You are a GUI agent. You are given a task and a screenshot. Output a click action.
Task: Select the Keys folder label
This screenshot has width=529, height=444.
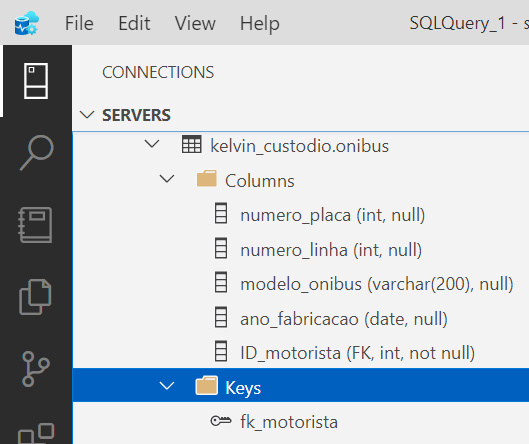pyautogui.click(x=243, y=388)
